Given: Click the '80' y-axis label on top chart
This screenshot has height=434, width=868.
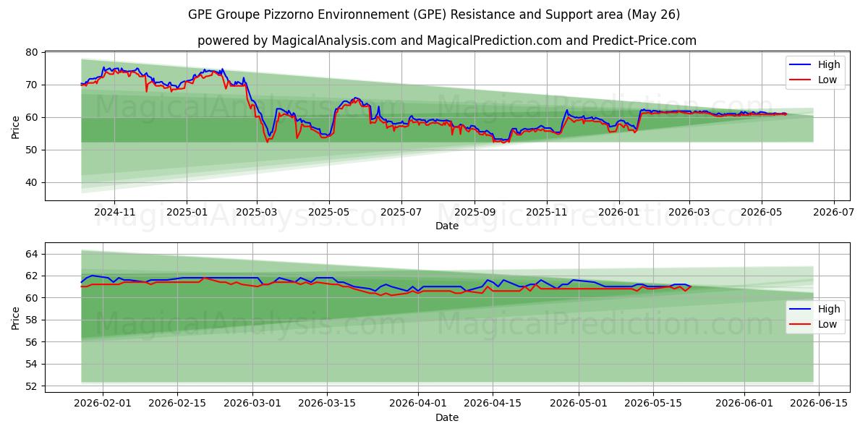Looking at the screenshot, I should click(x=32, y=52).
